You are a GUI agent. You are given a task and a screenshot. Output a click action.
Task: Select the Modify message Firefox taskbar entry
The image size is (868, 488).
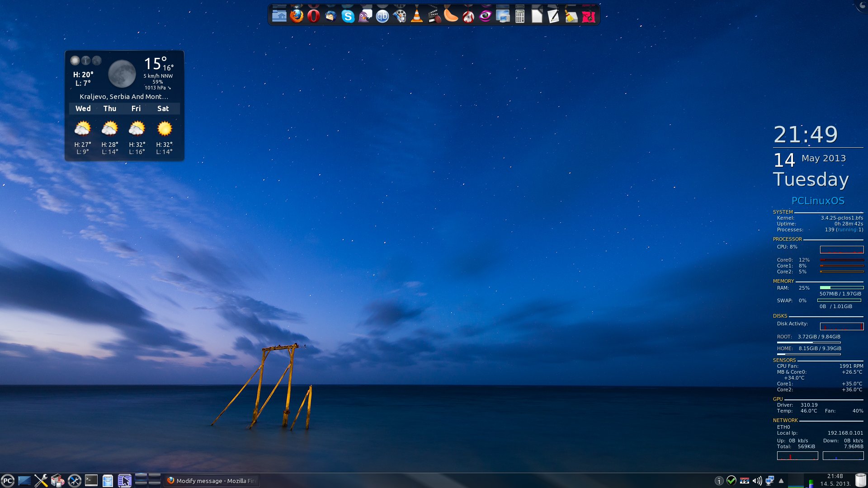[212, 481]
